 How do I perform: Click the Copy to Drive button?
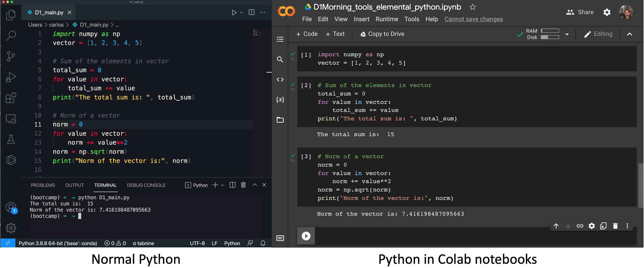click(x=382, y=34)
